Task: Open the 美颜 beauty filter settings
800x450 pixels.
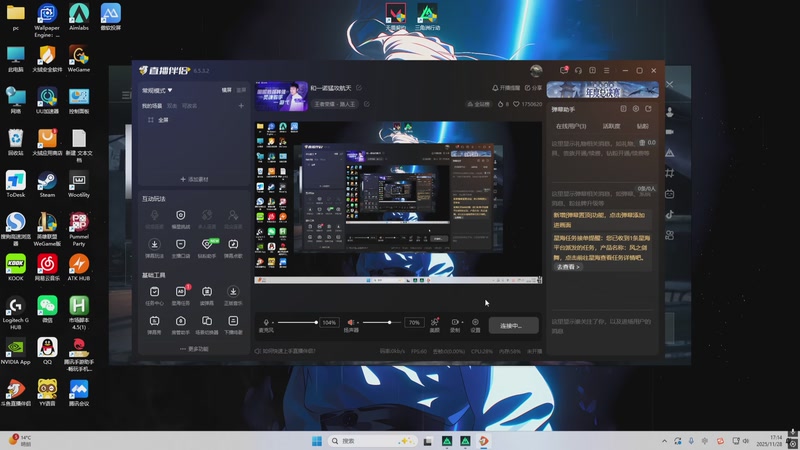Action: pos(435,324)
